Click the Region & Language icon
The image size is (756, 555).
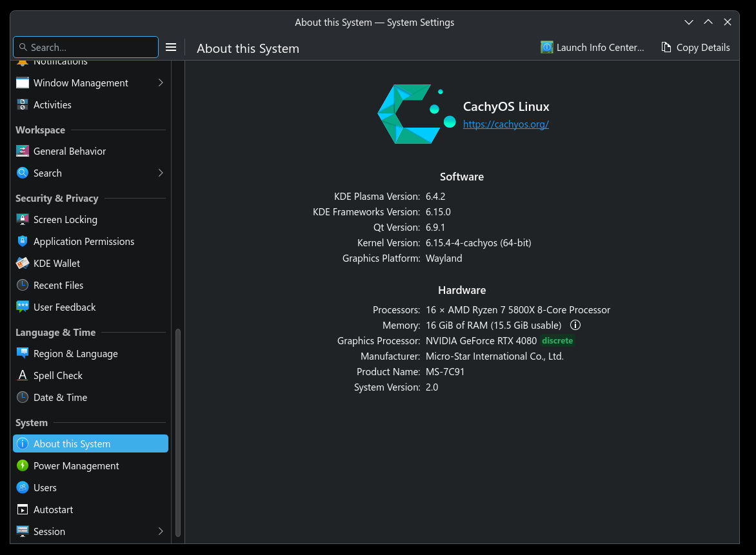tap(23, 354)
